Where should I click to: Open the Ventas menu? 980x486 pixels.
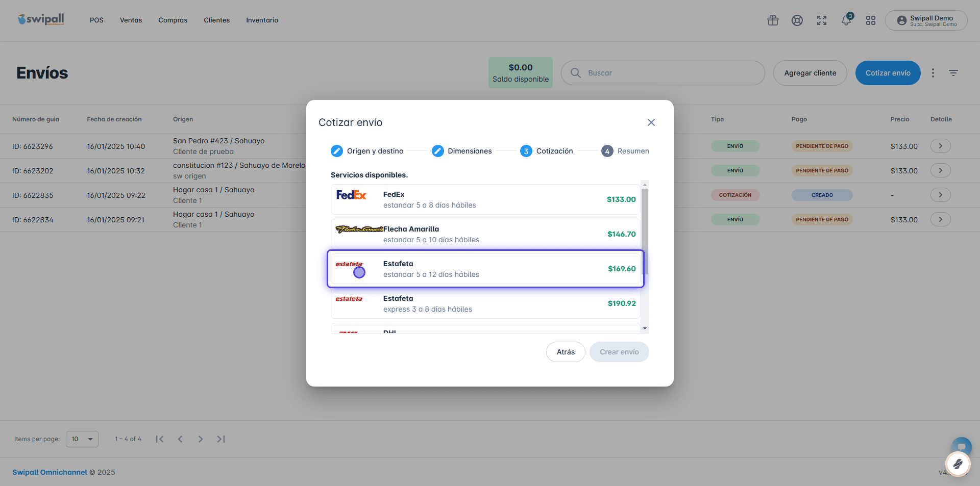point(131,20)
